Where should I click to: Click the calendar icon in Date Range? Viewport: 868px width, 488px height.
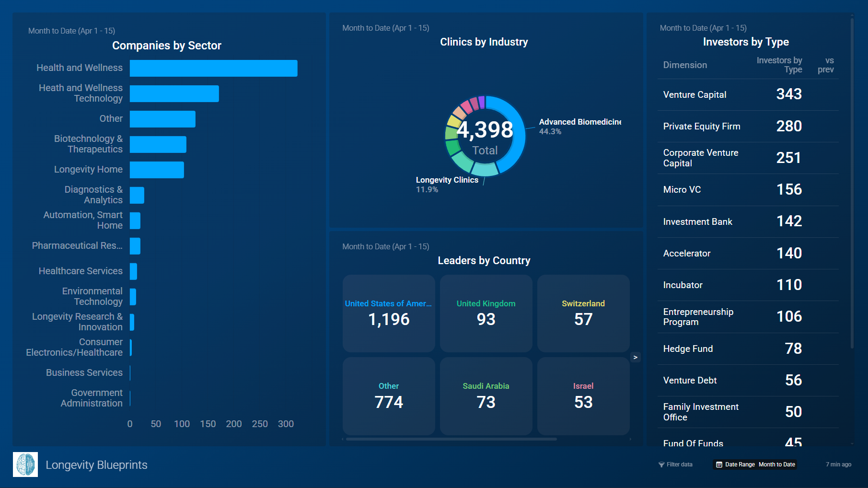(x=719, y=465)
